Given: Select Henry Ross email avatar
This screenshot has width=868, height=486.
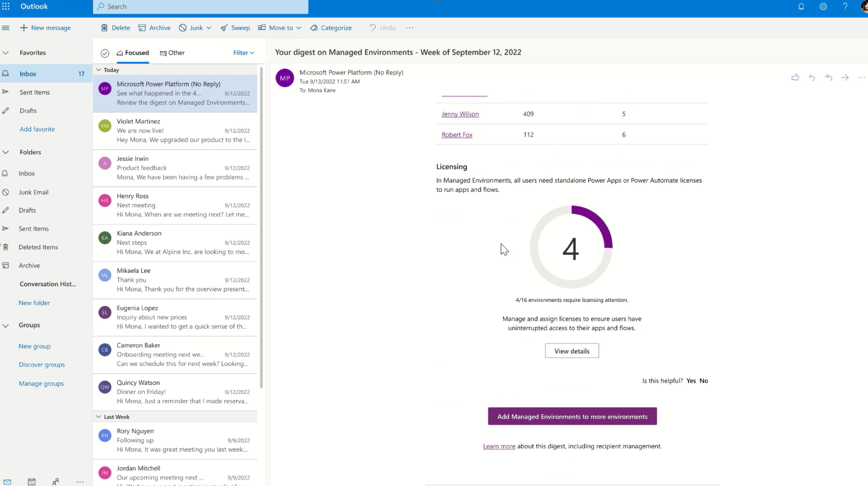Looking at the screenshot, I should (105, 201).
